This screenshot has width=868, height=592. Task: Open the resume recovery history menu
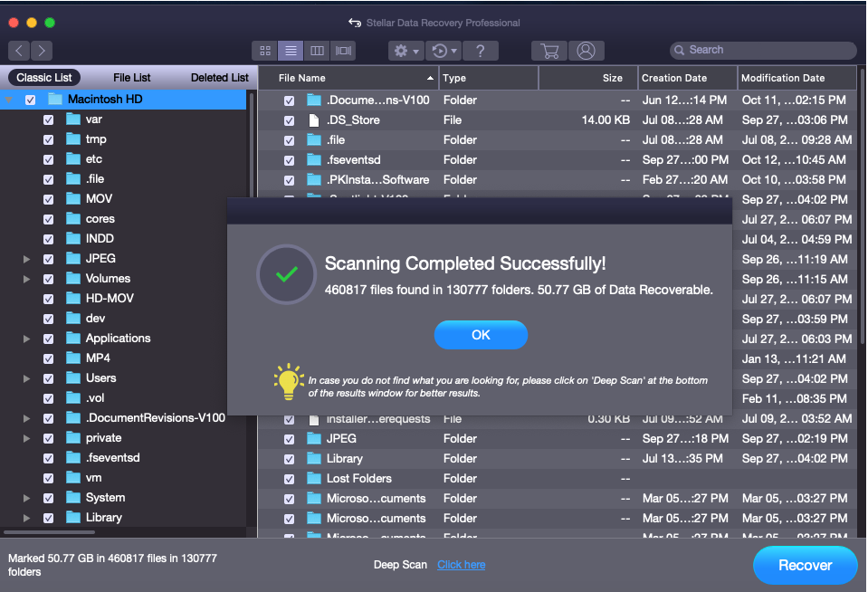tap(444, 51)
